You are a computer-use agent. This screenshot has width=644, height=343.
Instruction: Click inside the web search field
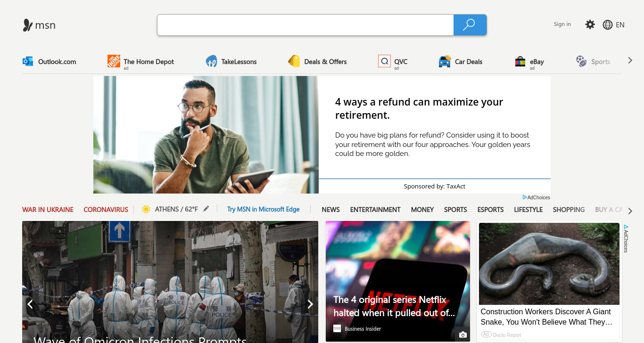coord(305,25)
